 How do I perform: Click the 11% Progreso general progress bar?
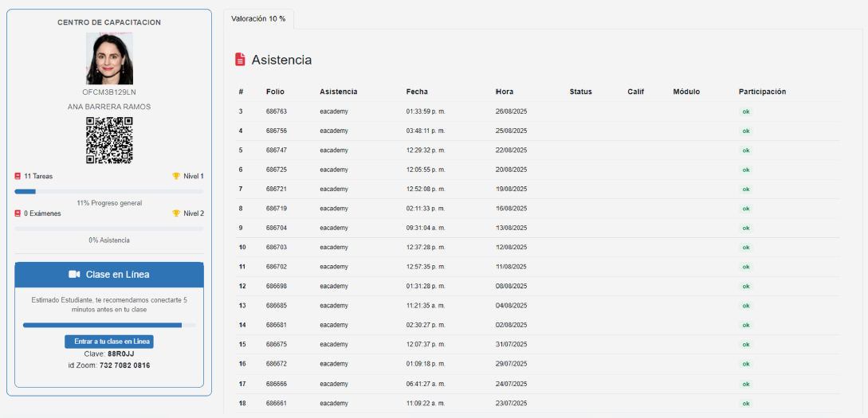click(x=109, y=191)
